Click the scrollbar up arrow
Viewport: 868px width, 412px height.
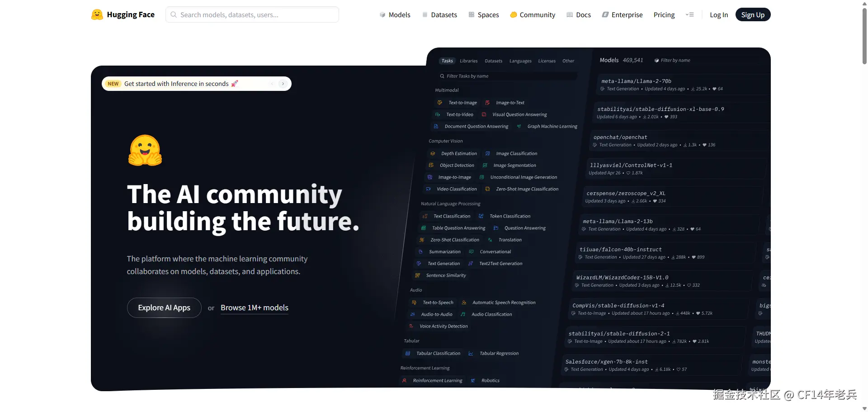pyautogui.click(x=864, y=3)
